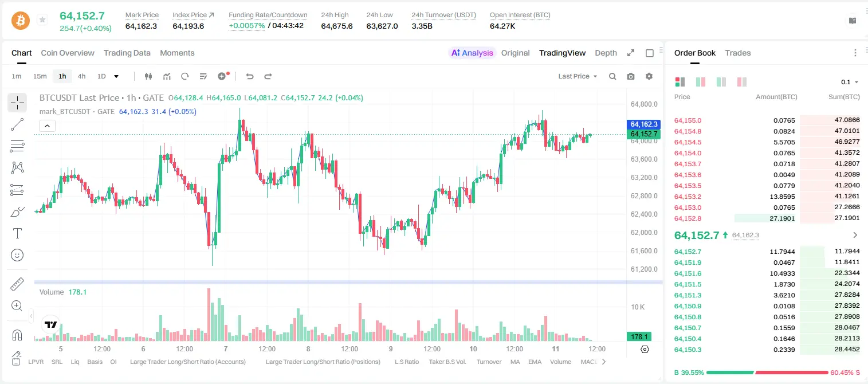Open the Coin Overview tab
868x384 pixels.
[68, 53]
